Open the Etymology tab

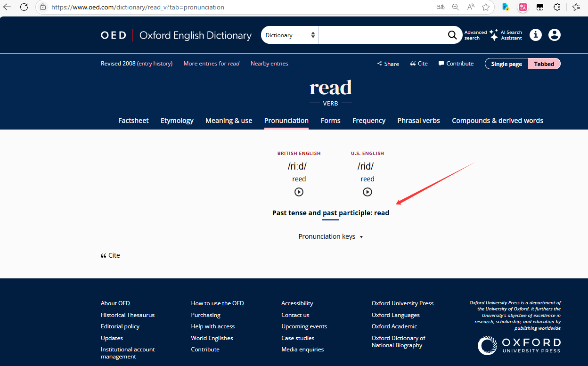pyautogui.click(x=177, y=121)
